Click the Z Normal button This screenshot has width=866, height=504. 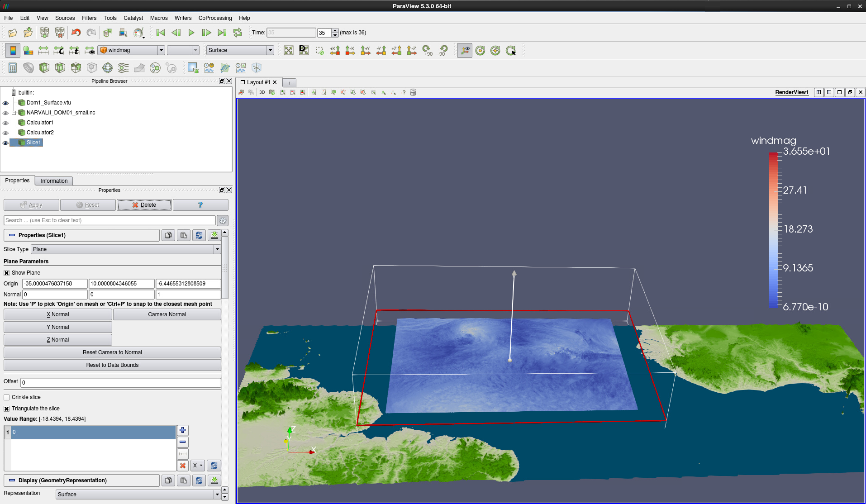click(x=58, y=340)
